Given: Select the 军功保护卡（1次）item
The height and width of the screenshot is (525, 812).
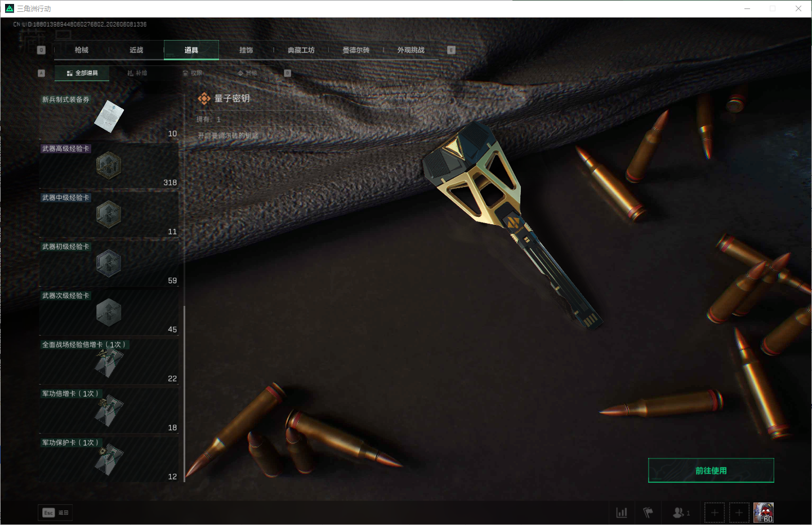Looking at the screenshot, I should coord(109,460).
